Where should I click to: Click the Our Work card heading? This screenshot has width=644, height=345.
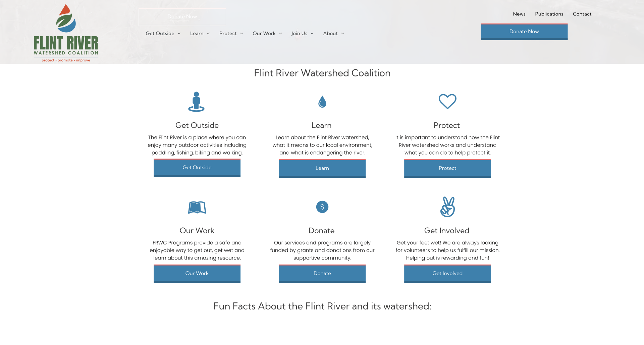coord(197,231)
